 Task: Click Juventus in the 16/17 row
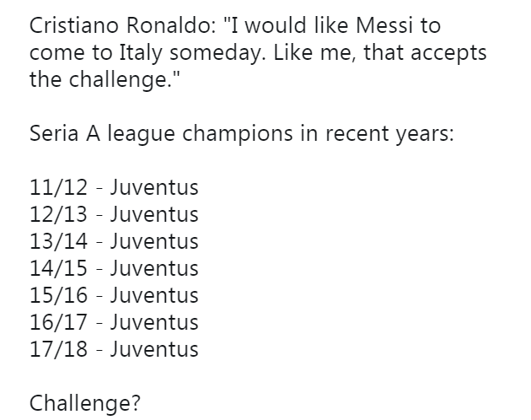pos(153,322)
